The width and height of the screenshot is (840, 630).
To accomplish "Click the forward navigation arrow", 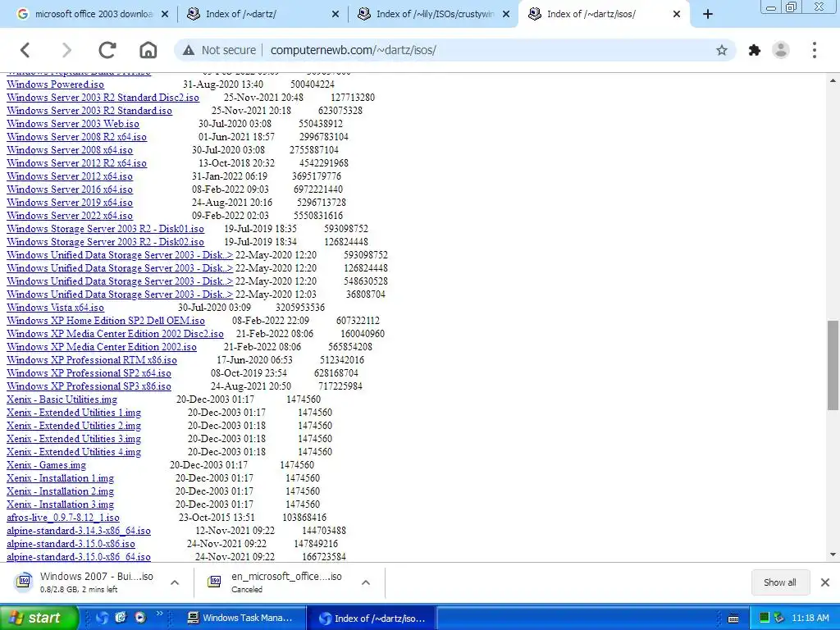I will point(66,50).
